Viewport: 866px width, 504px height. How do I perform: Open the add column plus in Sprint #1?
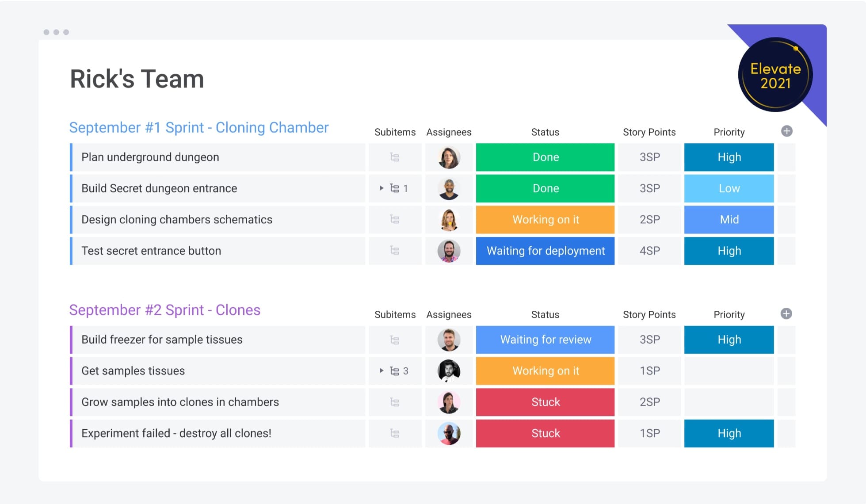(787, 131)
